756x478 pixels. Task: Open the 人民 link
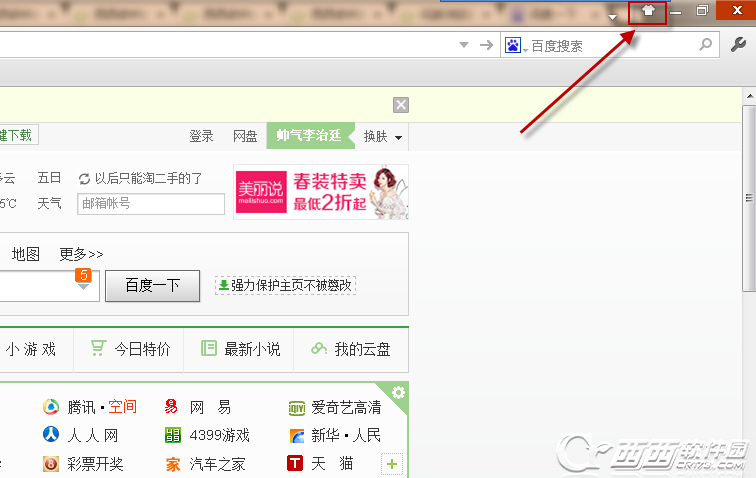[x=367, y=436]
